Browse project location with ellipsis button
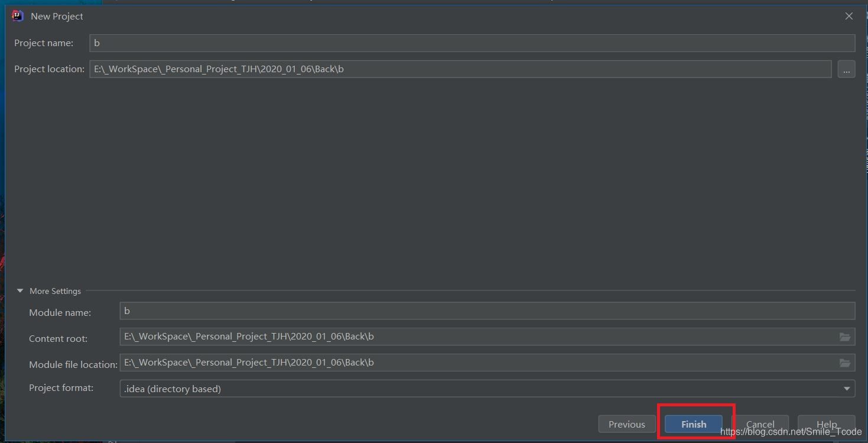This screenshot has width=868, height=443. pos(846,69)
